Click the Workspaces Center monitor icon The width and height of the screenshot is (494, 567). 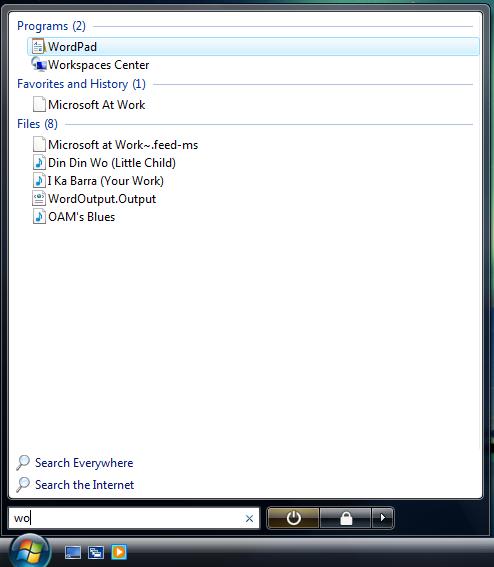39,65
